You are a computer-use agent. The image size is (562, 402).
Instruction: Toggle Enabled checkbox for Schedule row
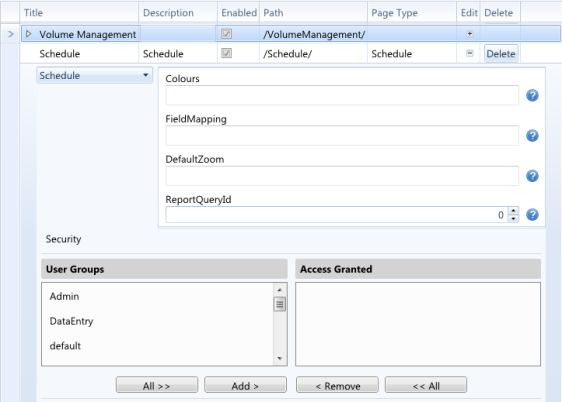(226, 53)
